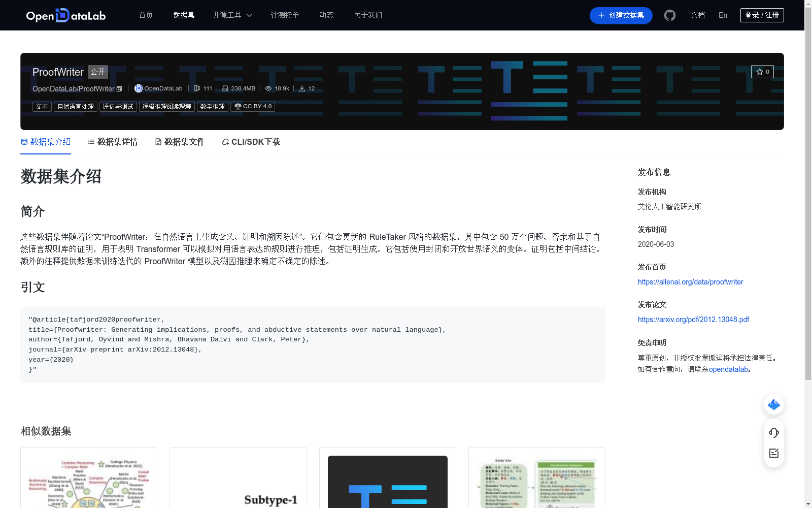Click the citation code block
The width and height of the screenshot is (812, 508).
pyautogui.click(x=313, y=345)
